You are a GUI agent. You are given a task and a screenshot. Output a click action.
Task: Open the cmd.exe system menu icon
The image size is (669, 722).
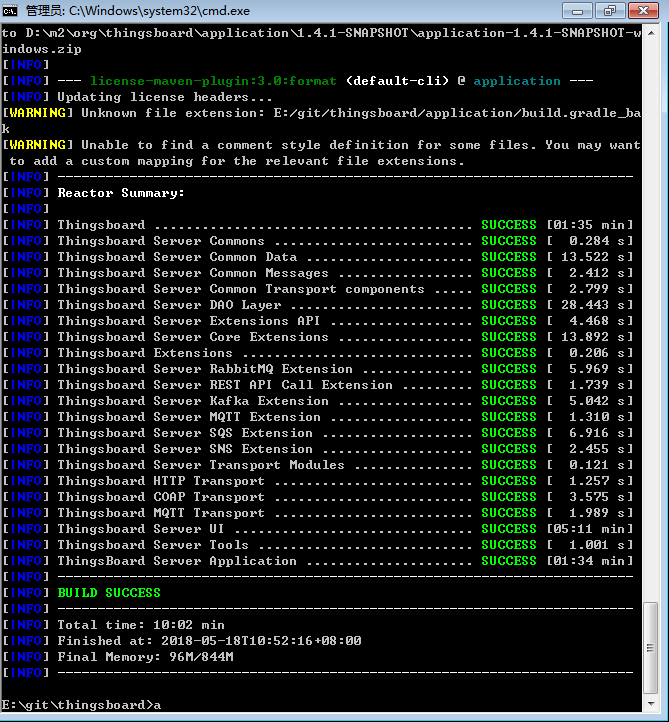point(10,11)
